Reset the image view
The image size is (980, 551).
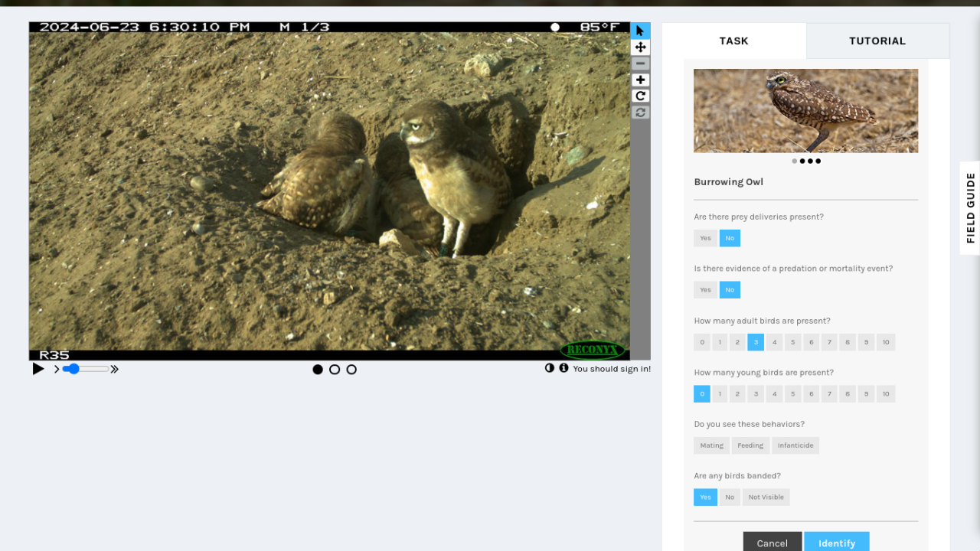click(641, 112)
